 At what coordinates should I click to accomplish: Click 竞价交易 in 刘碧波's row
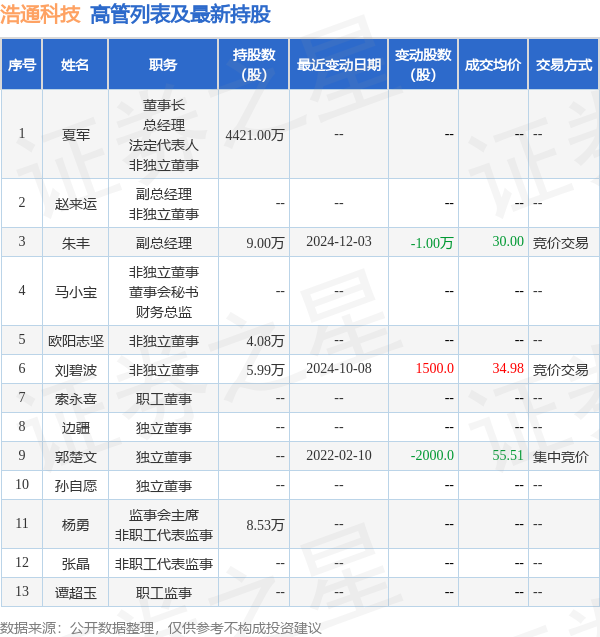tap(560, 370)
